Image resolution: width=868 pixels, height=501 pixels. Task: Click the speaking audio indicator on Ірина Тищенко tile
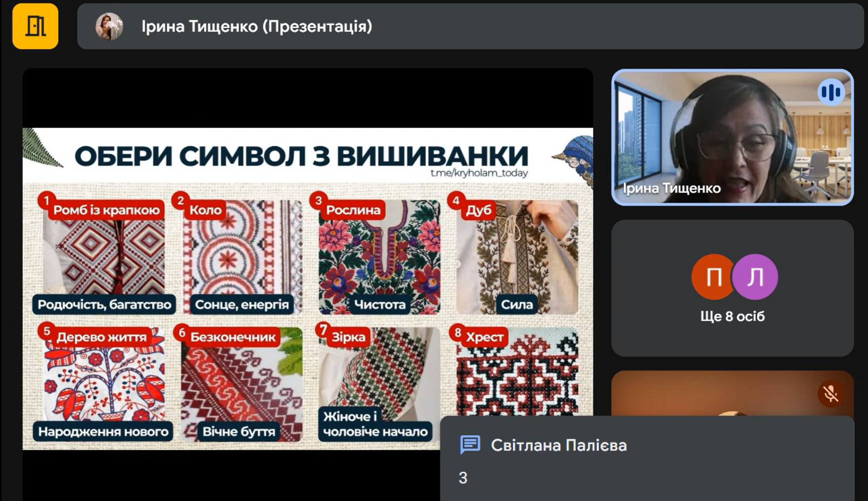coord(831,92)
